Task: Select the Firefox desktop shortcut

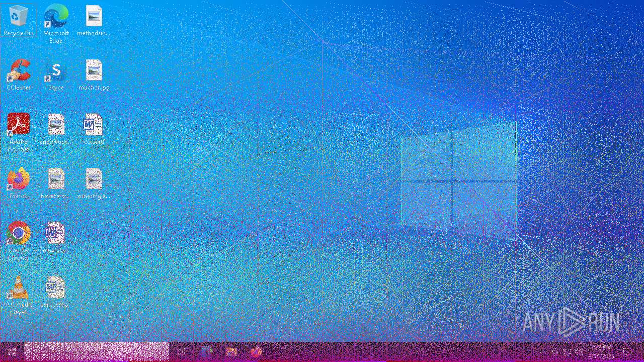Action: tap(19, 184)
